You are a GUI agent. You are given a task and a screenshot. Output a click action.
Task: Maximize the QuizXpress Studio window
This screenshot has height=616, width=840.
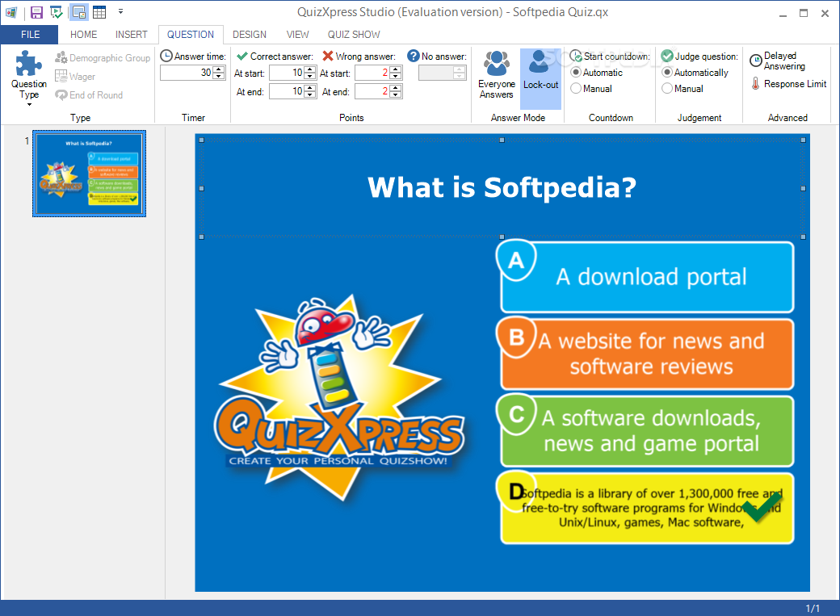point(804,14)
